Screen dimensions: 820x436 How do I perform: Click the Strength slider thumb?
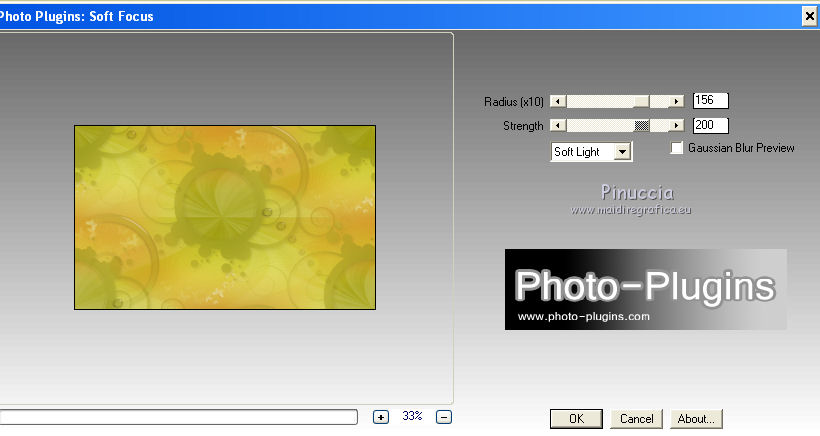coord(642,125)
